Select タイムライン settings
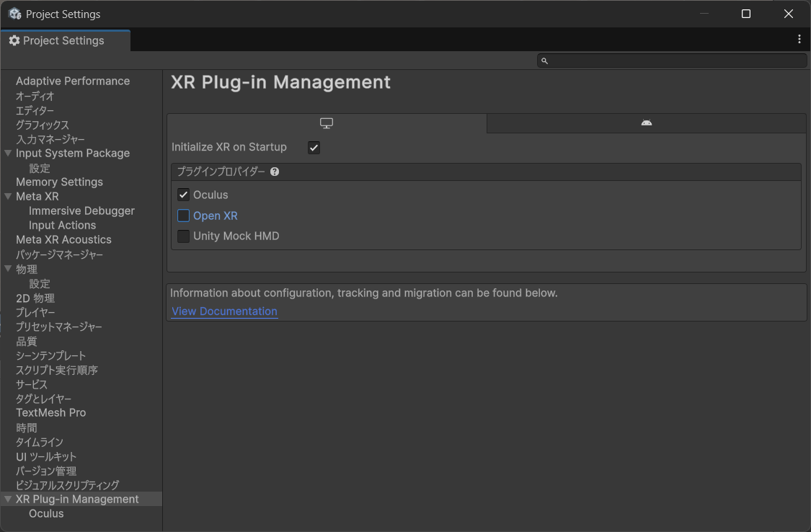Viewport: 811px width, 532px height. [40, 442]
